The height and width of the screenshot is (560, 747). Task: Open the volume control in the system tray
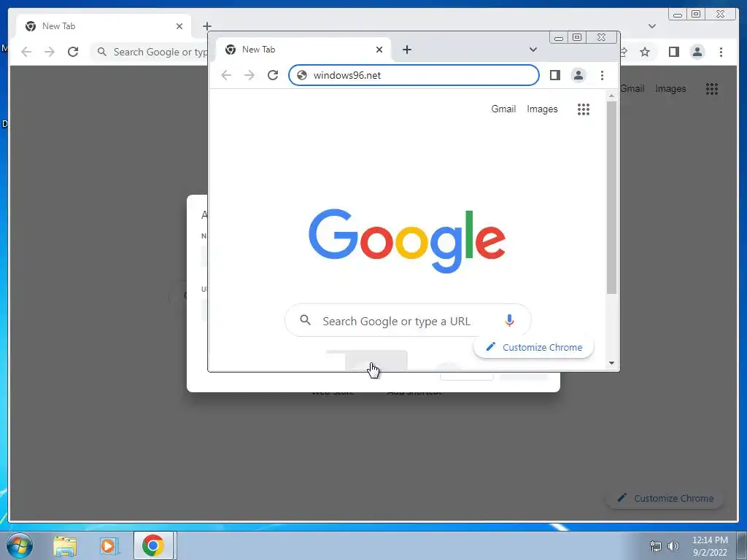(673, 546)
